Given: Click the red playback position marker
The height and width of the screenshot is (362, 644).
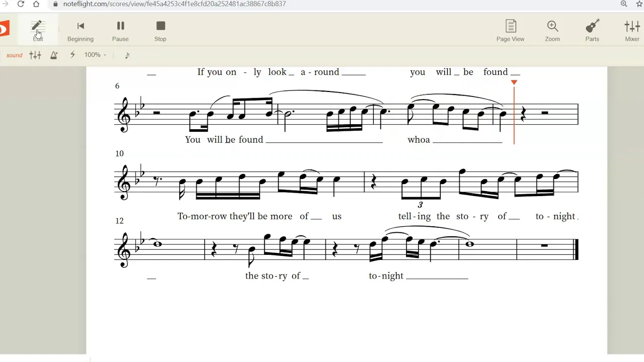Looking at the screenshot, I should pyautogui.click(x=514, y=82).
